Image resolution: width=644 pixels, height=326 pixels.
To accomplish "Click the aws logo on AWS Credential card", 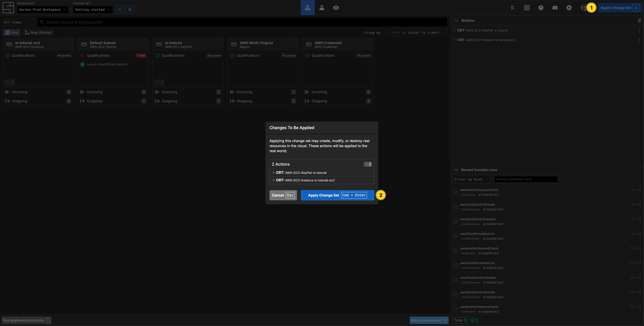I will click(308, 44).
